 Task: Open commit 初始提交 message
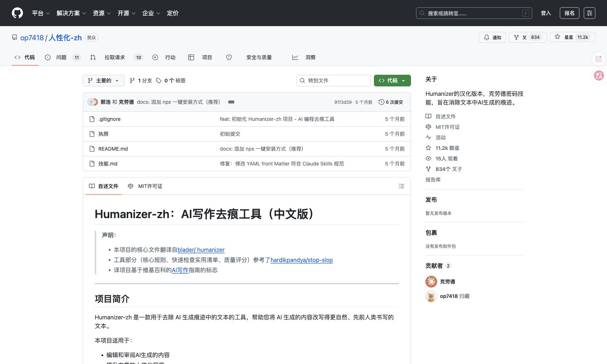coord(230,134)
